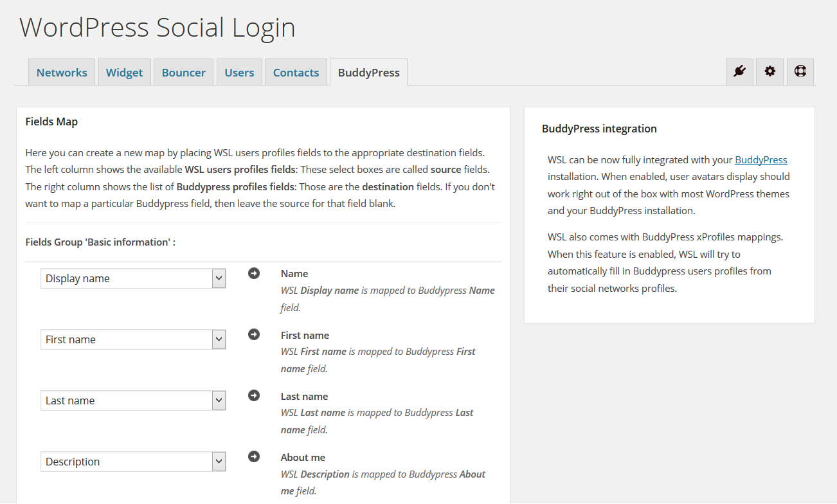This screenshot has width=837, height=504.
Task: Click the 'WSL Last name is mapped' description
Action: [377, 421]
